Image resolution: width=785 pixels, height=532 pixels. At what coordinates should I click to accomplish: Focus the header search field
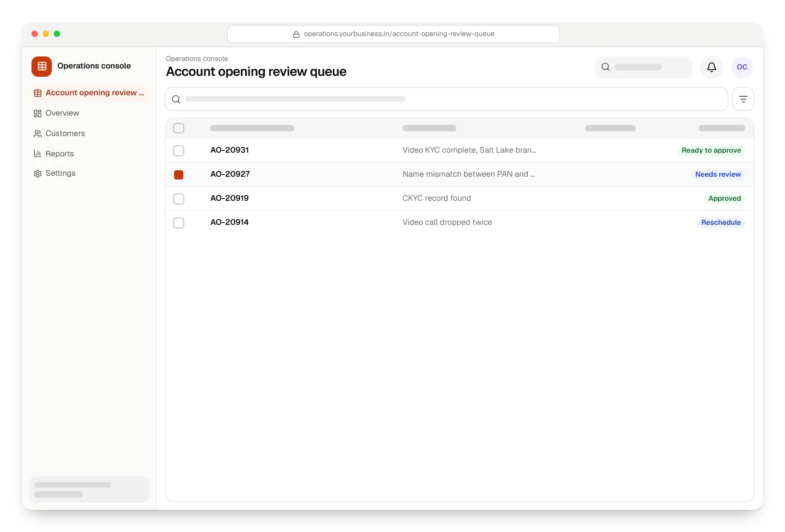coord(644,68)
